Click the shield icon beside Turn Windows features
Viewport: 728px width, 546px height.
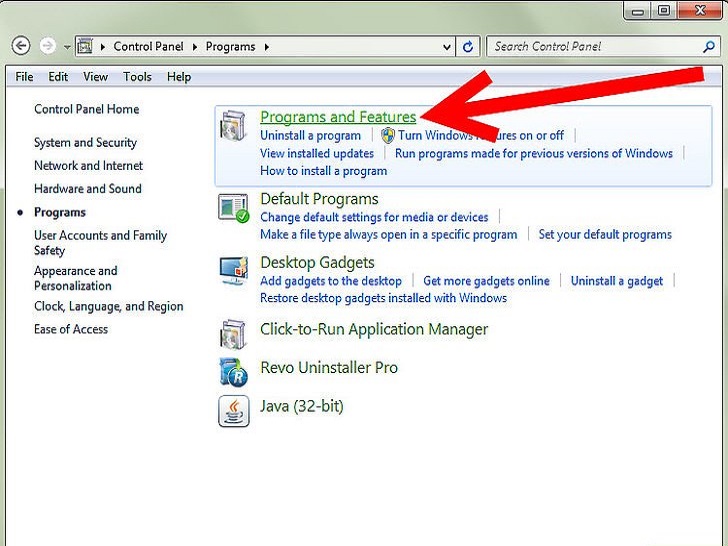click(x=388, y=136)
